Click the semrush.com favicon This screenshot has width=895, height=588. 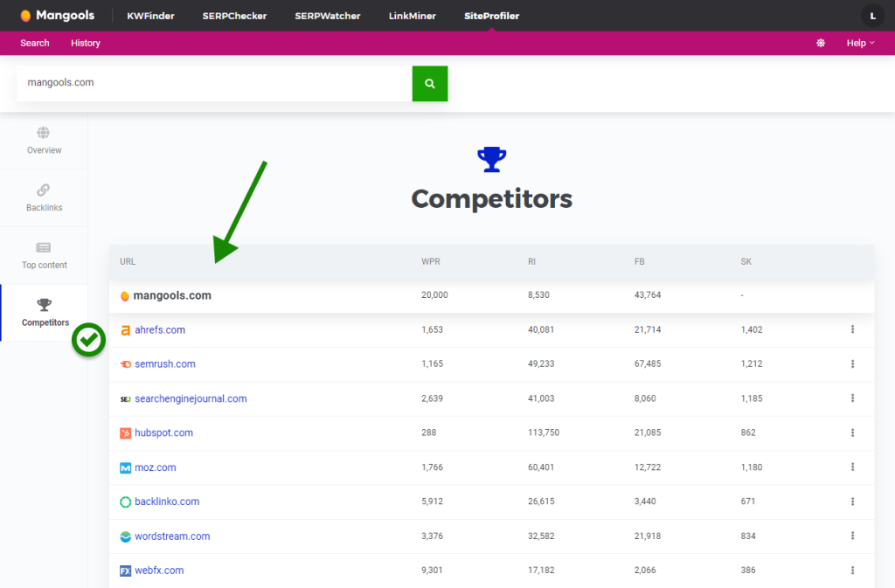click(x=125, y=363)
